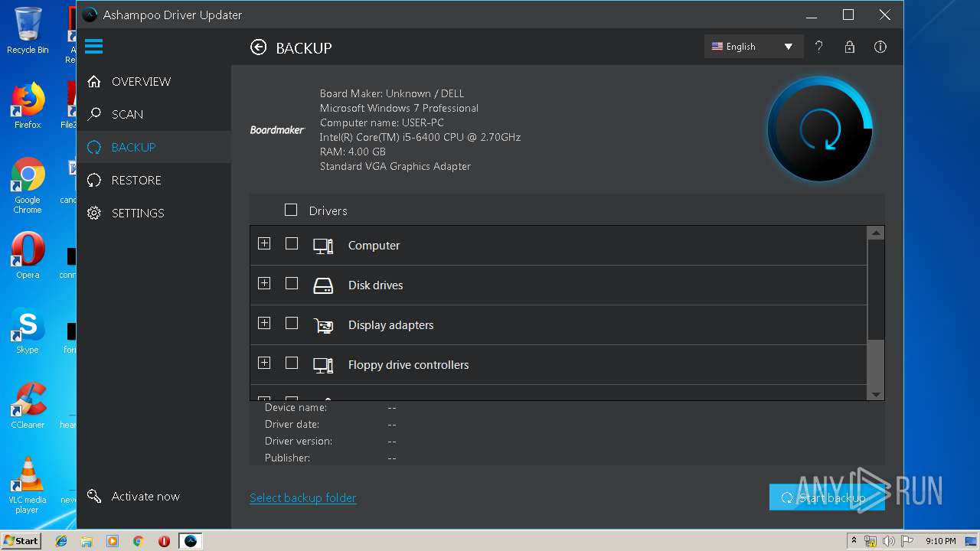Click the Display adapters label
This screenshot has width=980, height=551.
coord(390,325)
